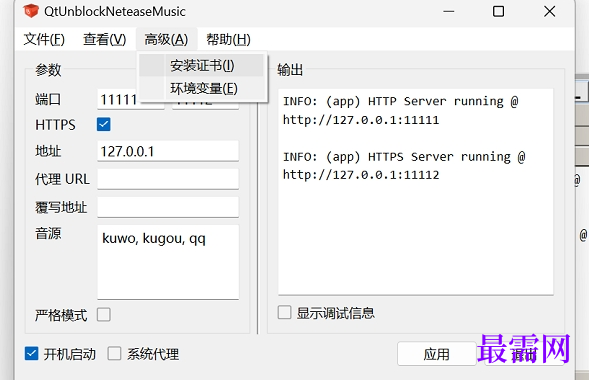Click the QtUnblockNeteaseMusic app icon
Image resolution: width=589 pixels, height=380 pixels.
pyautogui.click(x=31, y=11)
